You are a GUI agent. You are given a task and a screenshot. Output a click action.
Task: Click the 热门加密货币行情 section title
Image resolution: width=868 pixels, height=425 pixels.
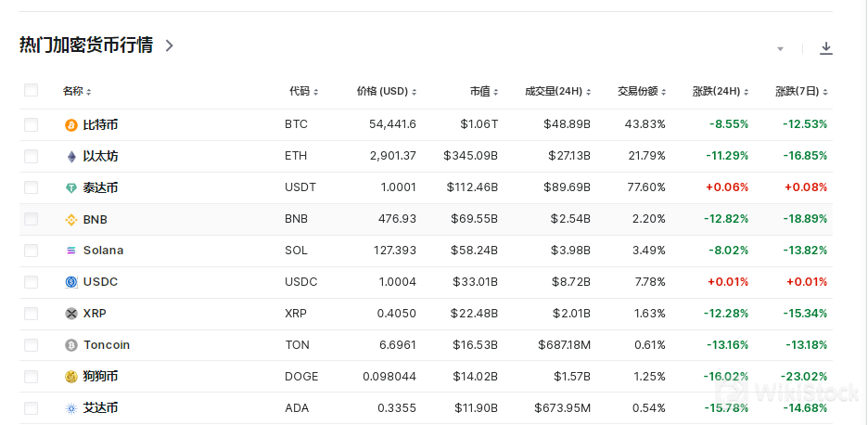86,45
